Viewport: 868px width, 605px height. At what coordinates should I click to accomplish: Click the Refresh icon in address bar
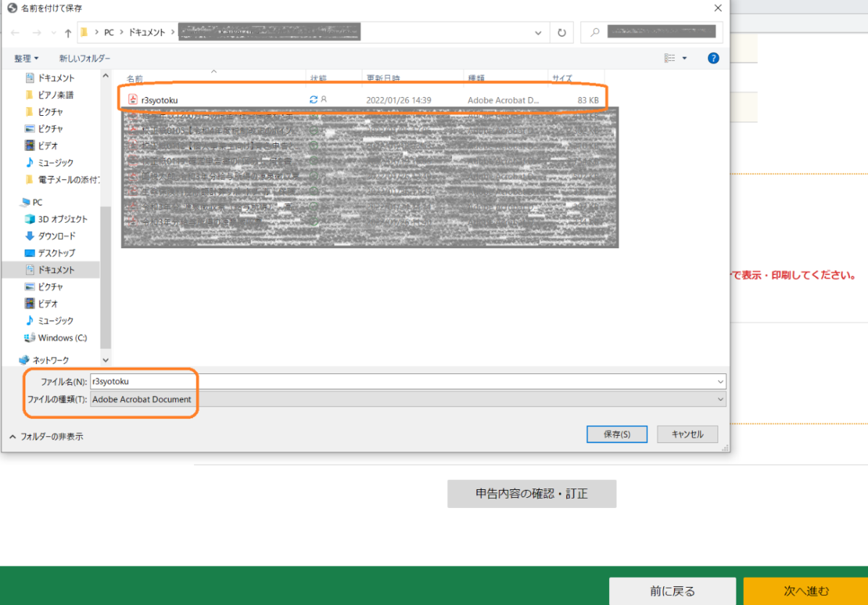click(561, 33)
